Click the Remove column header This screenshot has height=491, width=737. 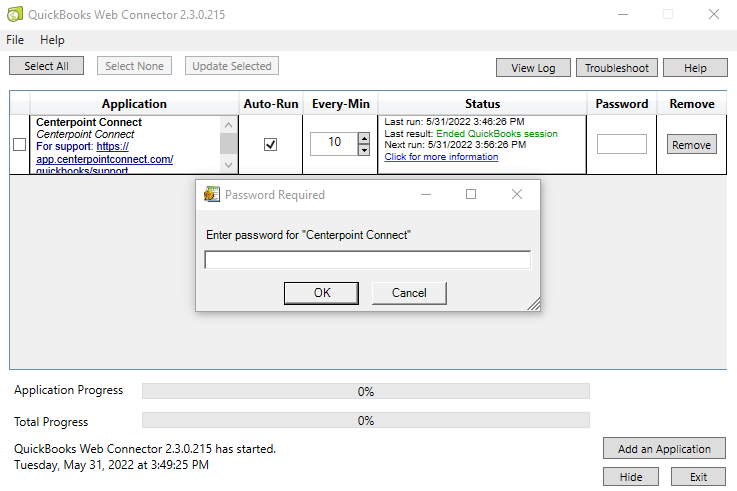pyautogui.click(x=691, y=103)
